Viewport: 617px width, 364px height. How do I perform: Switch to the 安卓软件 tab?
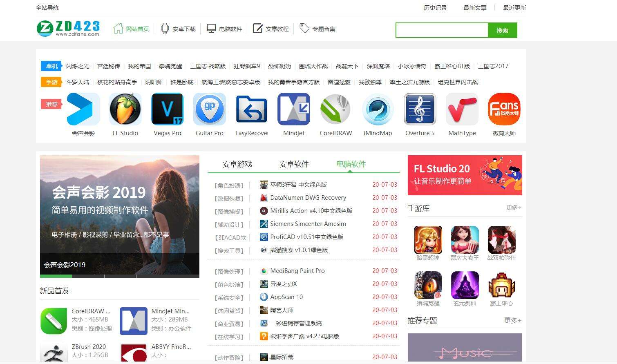point(294,164)
